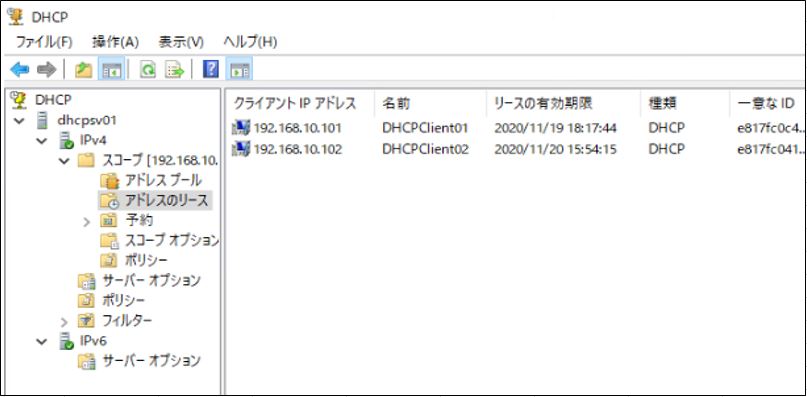The width and height of the screenshot is (807, 397).
Task: Click the DHCPClient02 name cell
Action: 426,149
